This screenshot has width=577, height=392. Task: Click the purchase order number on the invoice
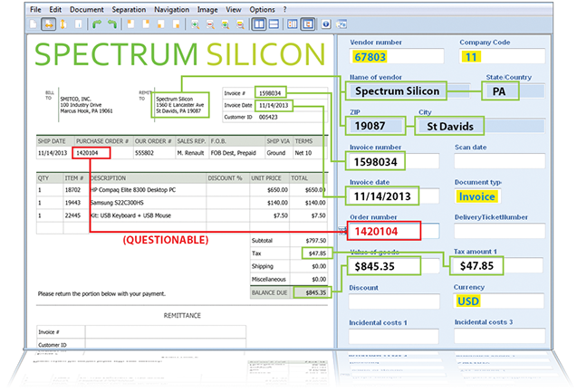(x=88, y=153)
